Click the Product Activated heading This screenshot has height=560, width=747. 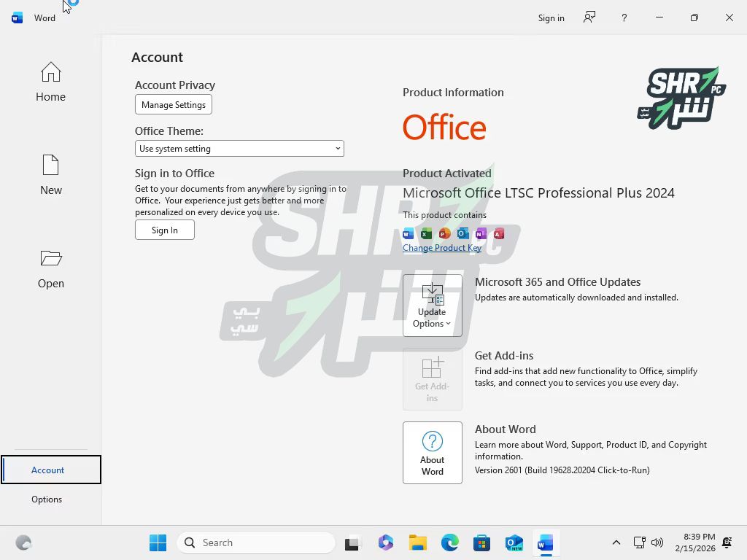pyautogui.click(x=447, y=174)
